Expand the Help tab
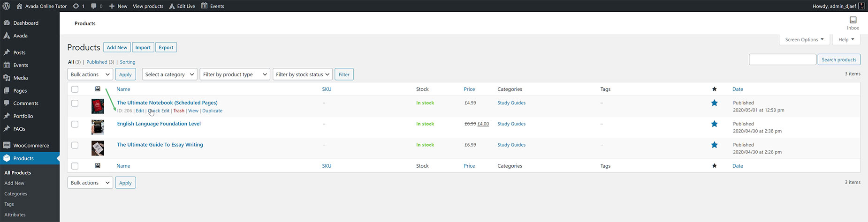This screenshot has height=222, width=868. pos(846,39)
